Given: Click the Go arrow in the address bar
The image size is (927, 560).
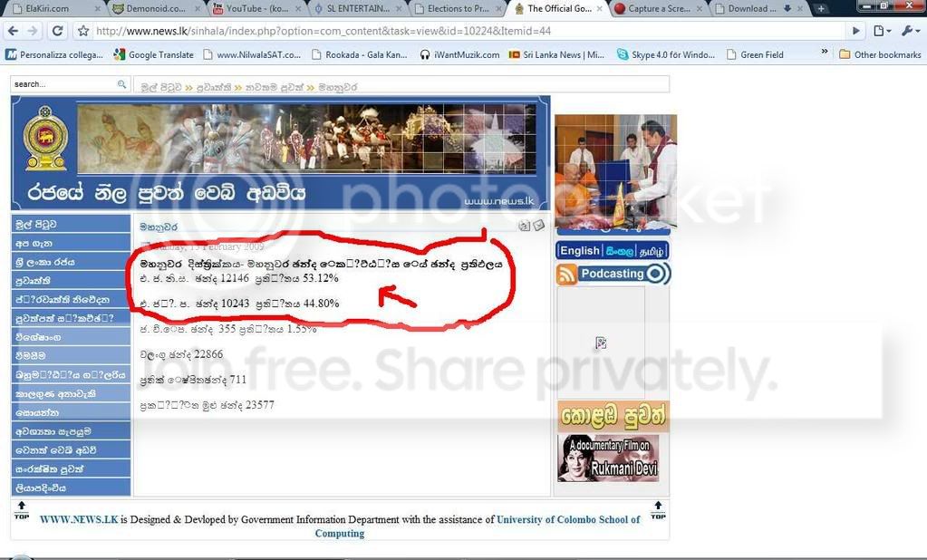Looking at the screenshot, I should [x=855, y=31].
